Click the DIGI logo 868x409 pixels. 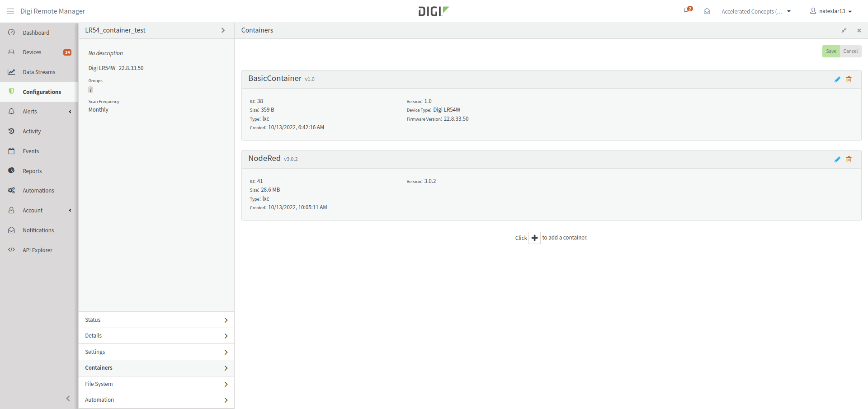[434, 11]
